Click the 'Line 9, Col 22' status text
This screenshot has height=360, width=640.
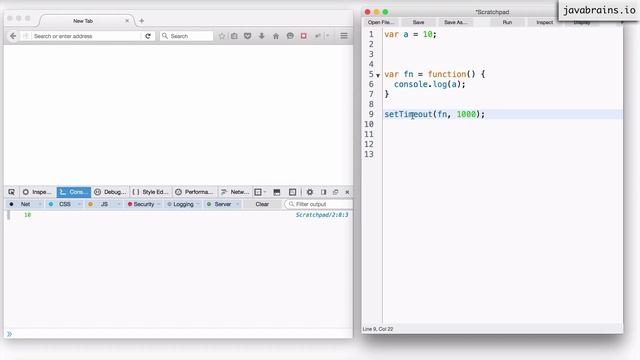pyautogui.click(x=378, y=329)
